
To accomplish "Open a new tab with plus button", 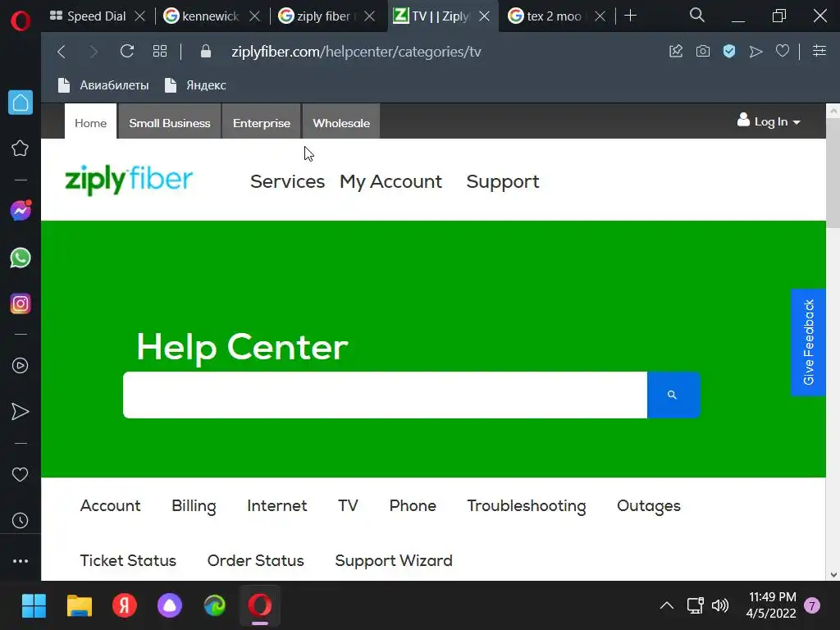I will 631,16.
